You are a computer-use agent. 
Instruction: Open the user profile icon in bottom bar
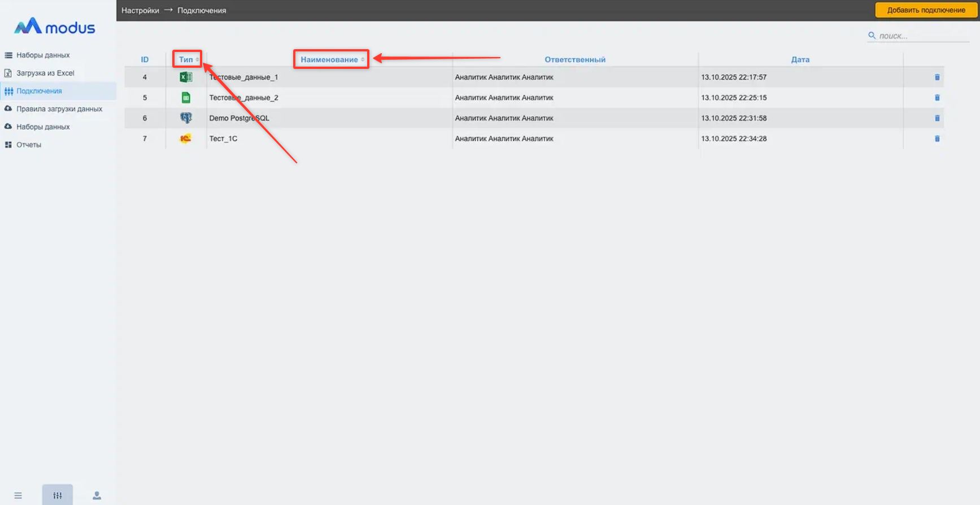[x=97, y=495]
